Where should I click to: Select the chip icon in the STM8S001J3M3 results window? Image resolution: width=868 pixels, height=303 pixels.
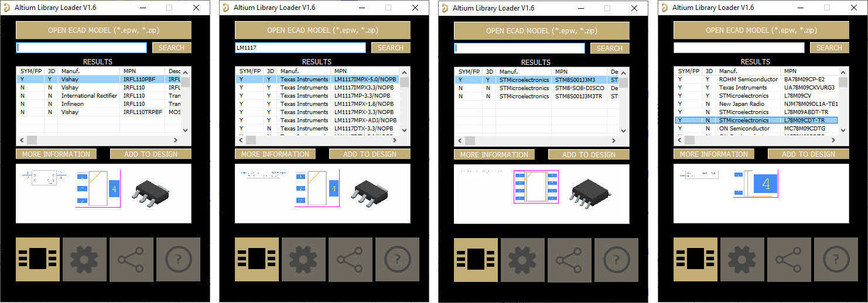coord(476,260)
